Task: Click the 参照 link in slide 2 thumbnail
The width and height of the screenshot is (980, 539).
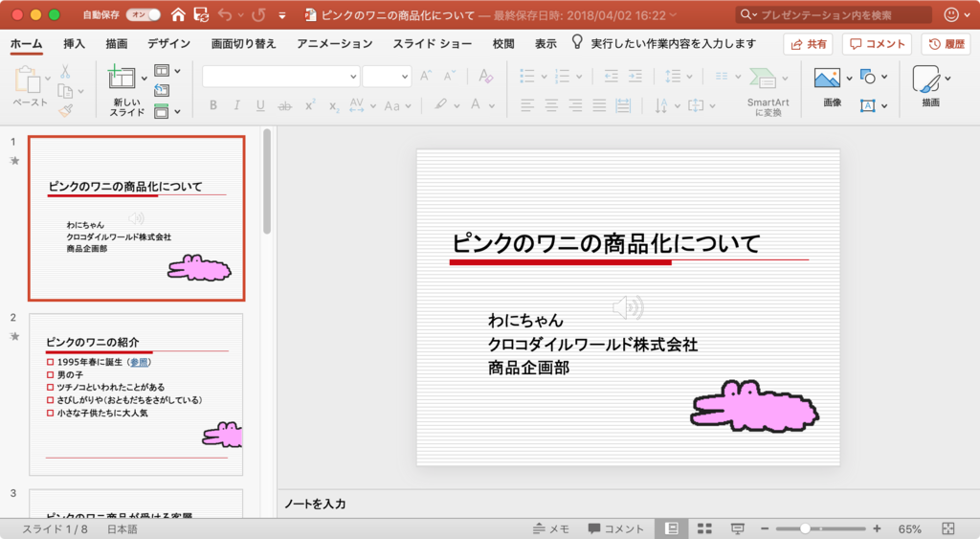Action: click(x=139, y=362)
